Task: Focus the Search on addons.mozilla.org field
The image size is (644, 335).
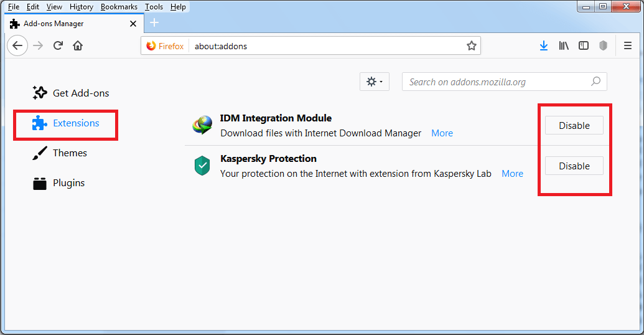Action: pos(505,82)
